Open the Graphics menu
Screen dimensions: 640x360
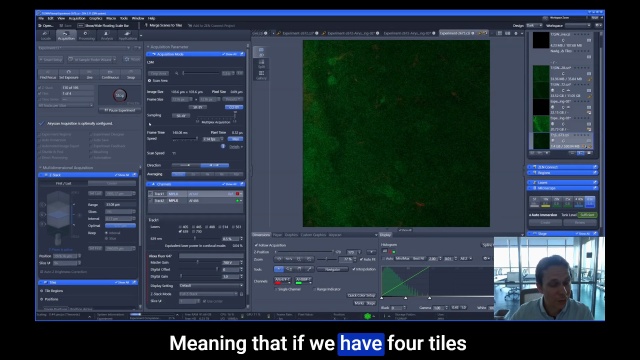coord(96,18)
